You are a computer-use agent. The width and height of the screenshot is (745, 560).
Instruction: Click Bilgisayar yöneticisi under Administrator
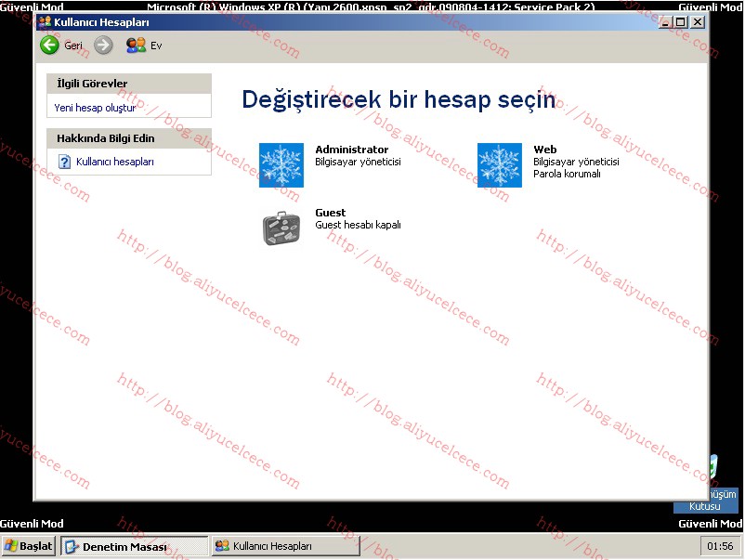point(358,162)
